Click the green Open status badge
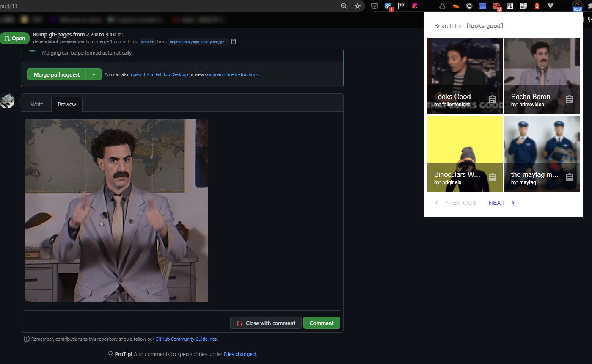The height and width of the screenshot is (364, 592). click(15, 38)
